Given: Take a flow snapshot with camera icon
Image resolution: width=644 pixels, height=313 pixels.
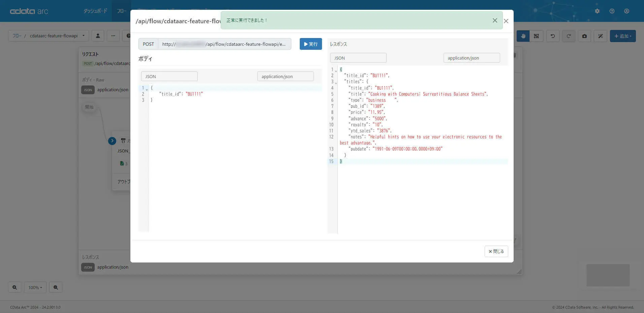Looking at the screenshot, I should 584,36.
